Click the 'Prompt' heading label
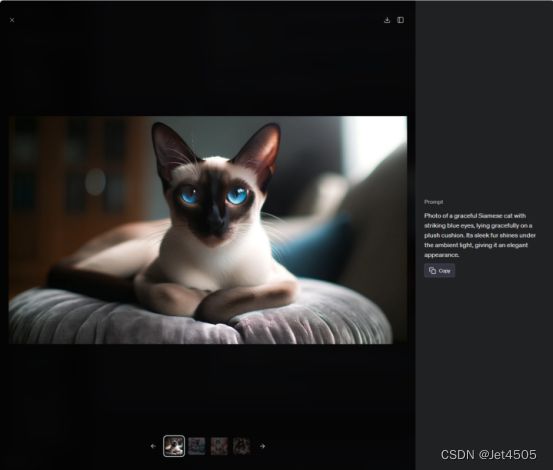The height and width of the screenshot is (470, 553). pyautogui.click(x=433, y=202)
